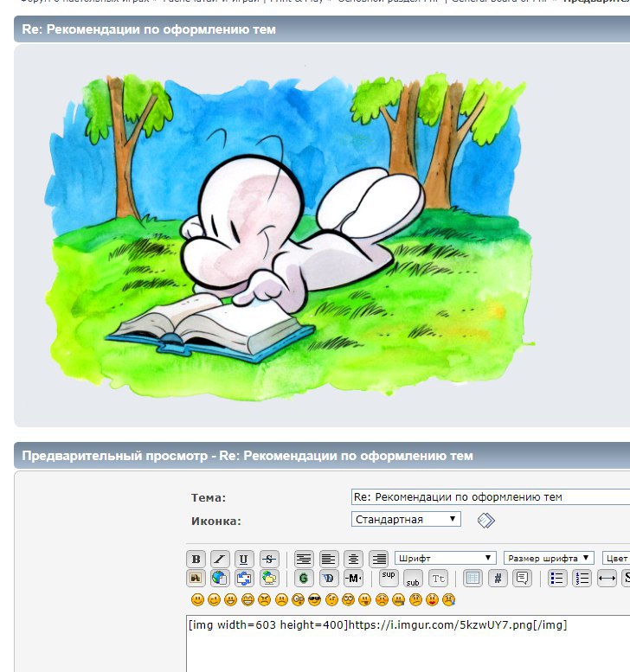Insert hyperlink button with globe
The image size is (630, 672).
pyautogui.click(x=220, y=578)
